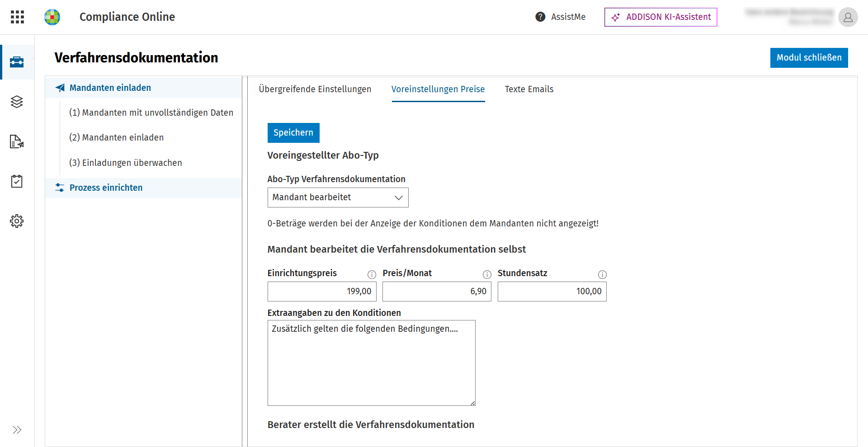
Task: Show info for Einrichtungspreis
Action: coord(372,274)
